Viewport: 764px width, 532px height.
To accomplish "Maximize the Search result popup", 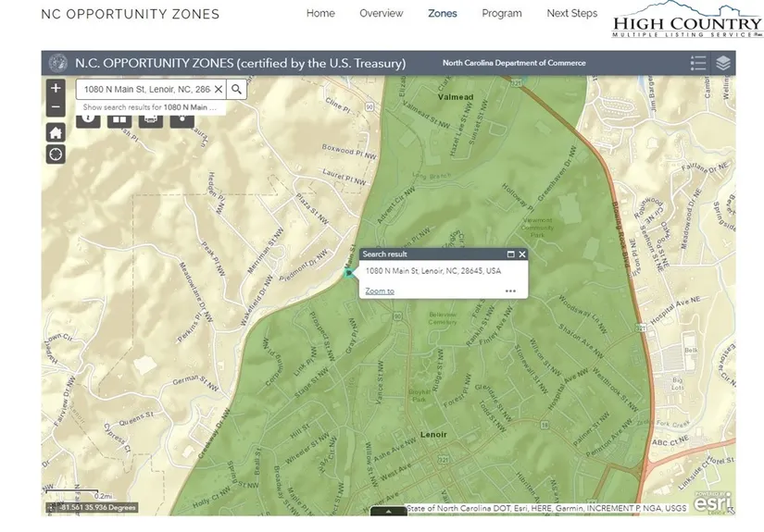I will (x=509, y=254).
